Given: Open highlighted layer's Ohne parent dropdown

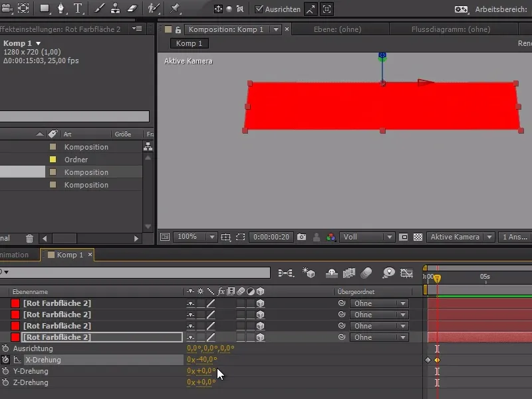Looking at the screenshot, I should 379,337.
